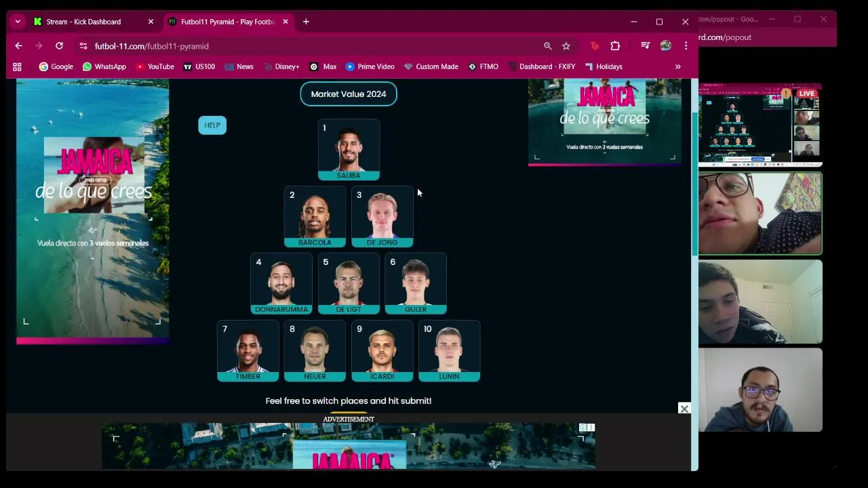Open the tab search dropdown arrow

pyautogui.click(x=18, y=22)
